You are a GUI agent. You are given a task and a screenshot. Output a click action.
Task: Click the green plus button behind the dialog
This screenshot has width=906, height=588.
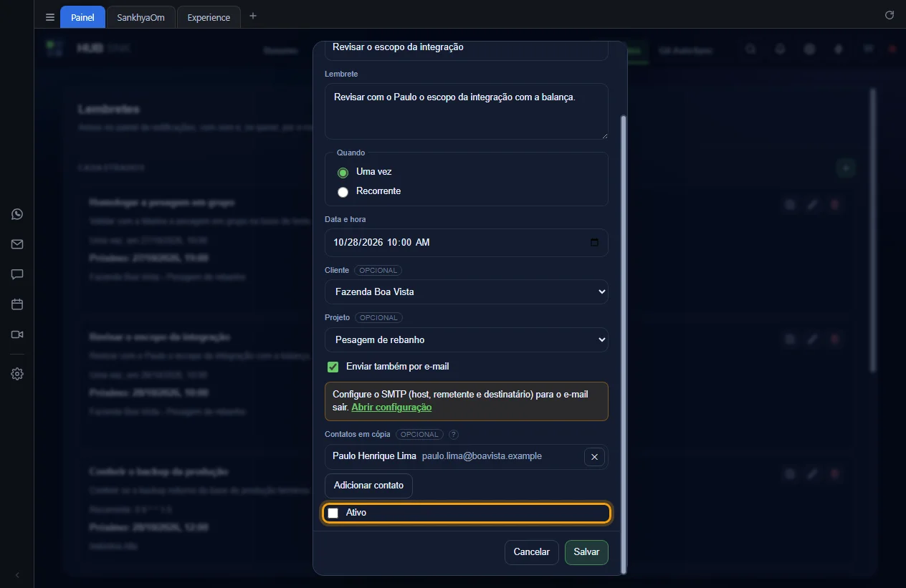tap(847, 168)
